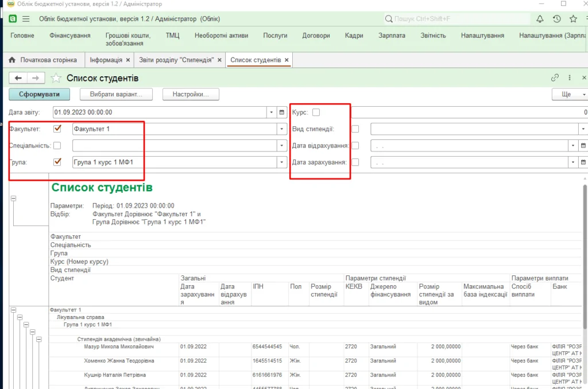Enable the Спеціальність filter checkbox
This screenshot has height=389, width=588.
[57, 145]
